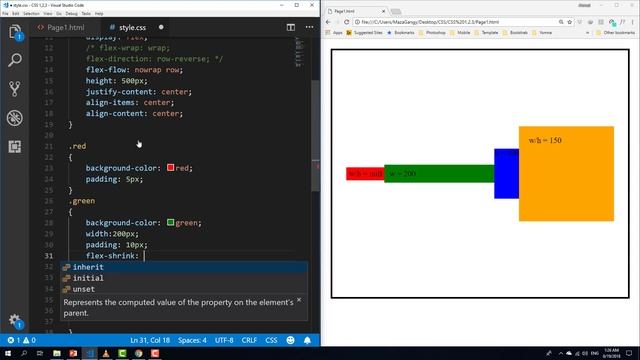Show hidden system tray icons
This screenshot has height=360, width=640.
(561, 353)
